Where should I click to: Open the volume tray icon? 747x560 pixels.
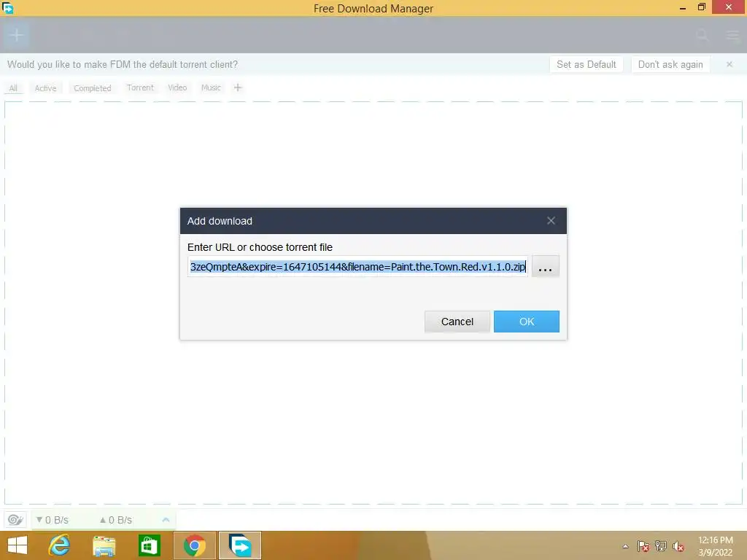[678, 546]
